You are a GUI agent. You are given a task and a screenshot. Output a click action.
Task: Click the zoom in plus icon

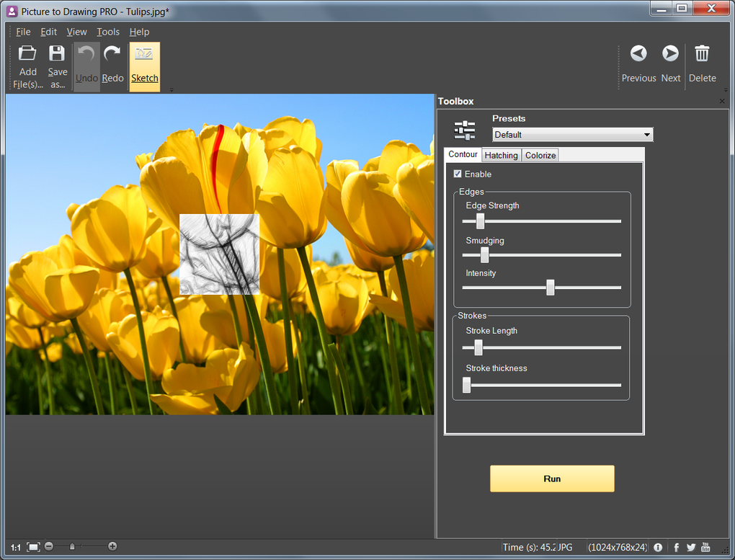coord(112,546)
